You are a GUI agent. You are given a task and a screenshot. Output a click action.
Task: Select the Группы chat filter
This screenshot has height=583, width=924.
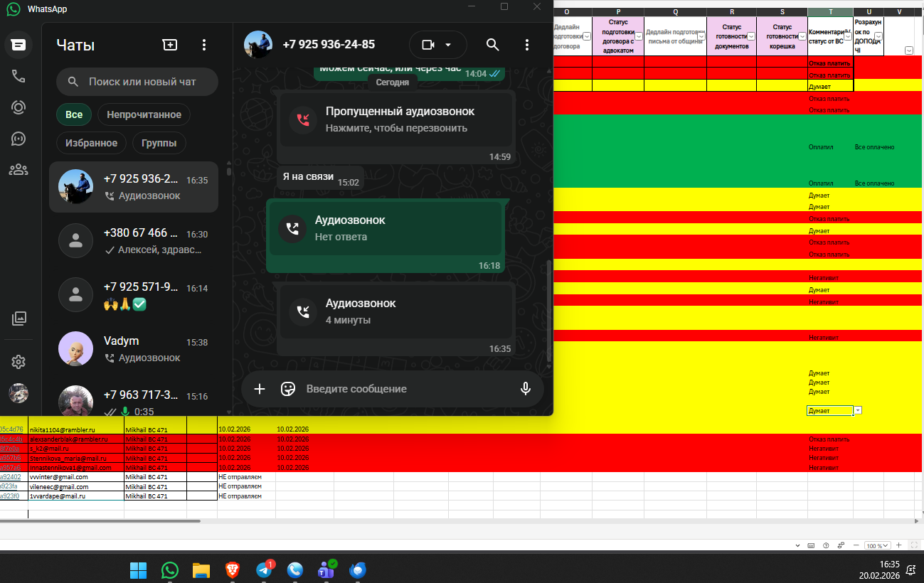(x=159, y=143)
